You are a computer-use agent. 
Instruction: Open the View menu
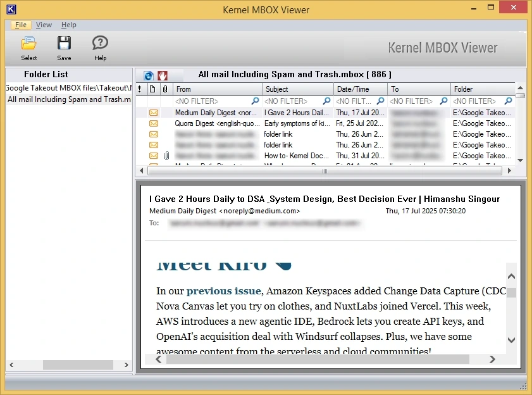coord(44,25)
